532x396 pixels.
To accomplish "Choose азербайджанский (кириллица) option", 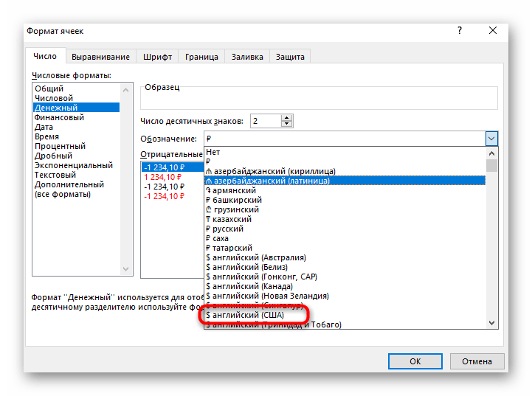I will point(345,171).
